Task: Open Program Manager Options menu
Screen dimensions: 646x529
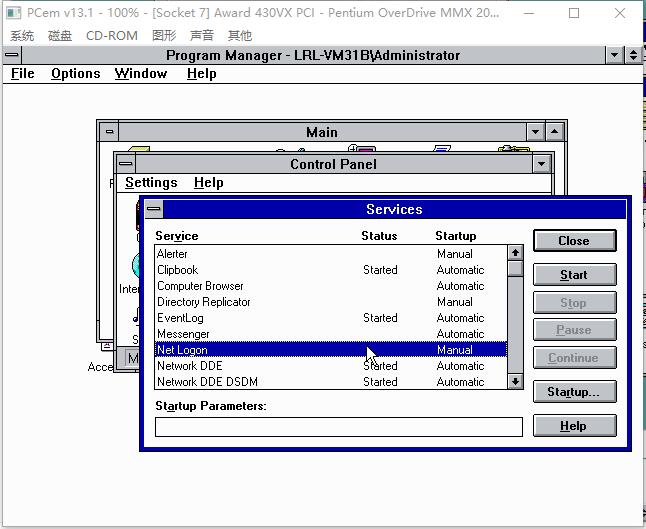Action: (x=76, y=74)
